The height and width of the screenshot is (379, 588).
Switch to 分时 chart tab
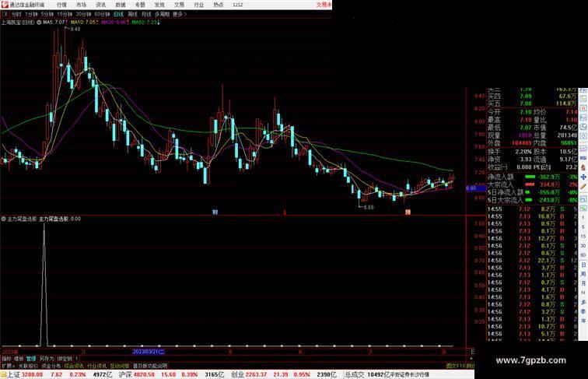16,14
